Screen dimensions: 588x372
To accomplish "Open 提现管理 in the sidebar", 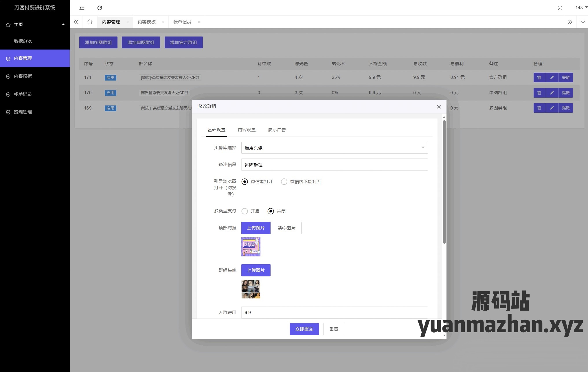I will [23, 112].
